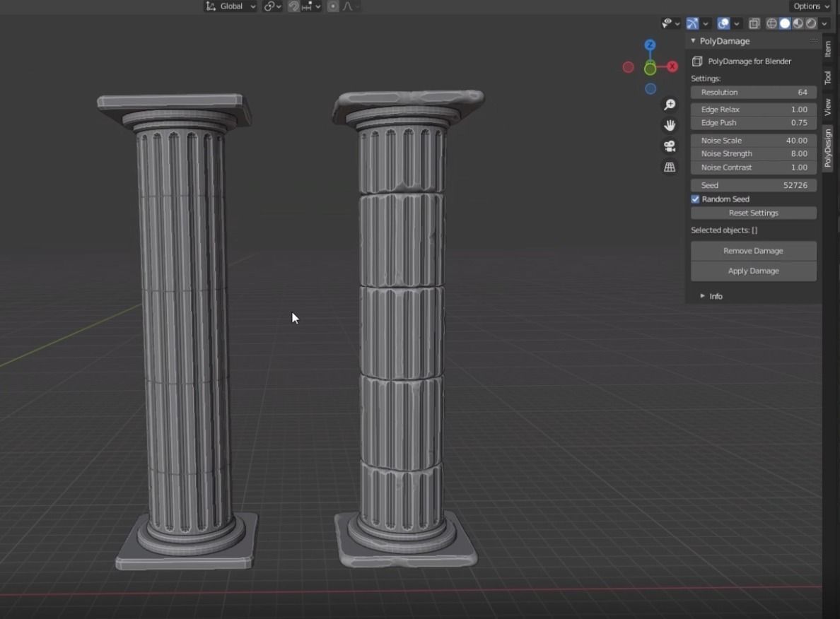Image resolution: width=840 pixels, height=619 pixels.
Task: Enable the Random Seed checkbox
Action: [695, 199]
